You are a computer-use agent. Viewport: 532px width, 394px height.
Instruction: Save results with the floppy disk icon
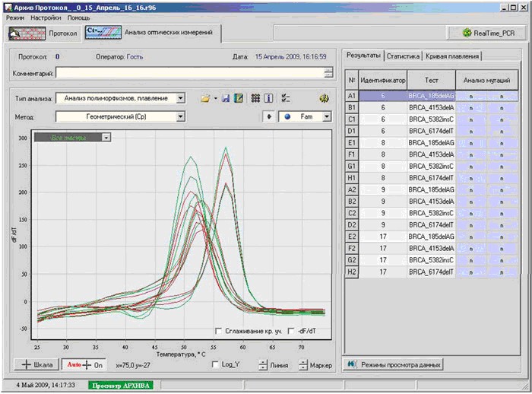point(226,99)
